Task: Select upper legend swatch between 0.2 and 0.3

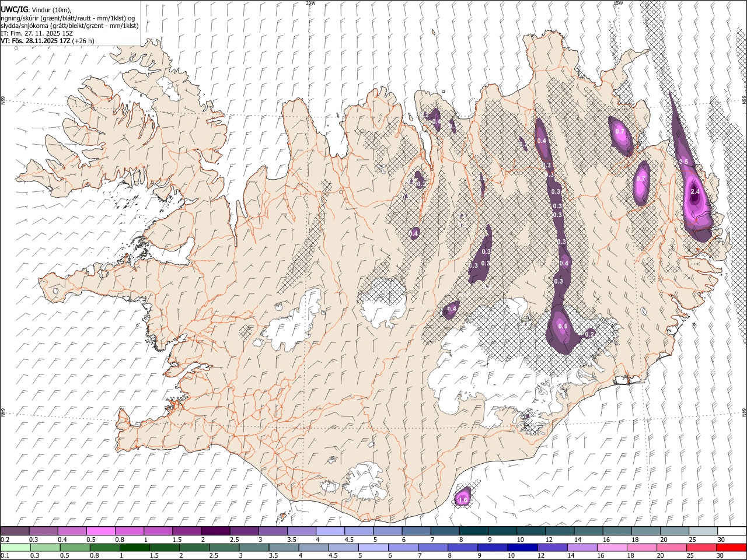Action: tap(15, 531)
